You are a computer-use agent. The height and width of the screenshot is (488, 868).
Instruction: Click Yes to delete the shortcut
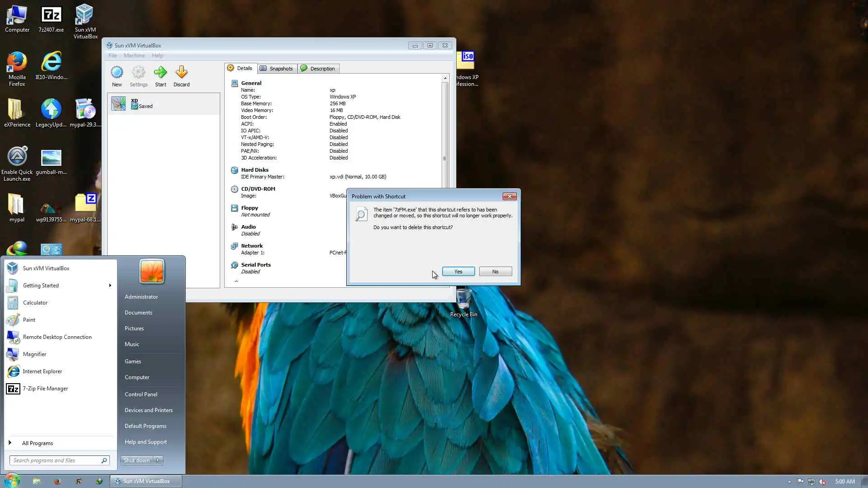458,272
